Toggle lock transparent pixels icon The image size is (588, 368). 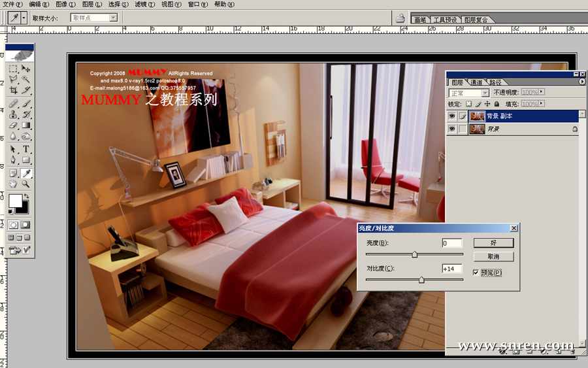pos(468,104)
